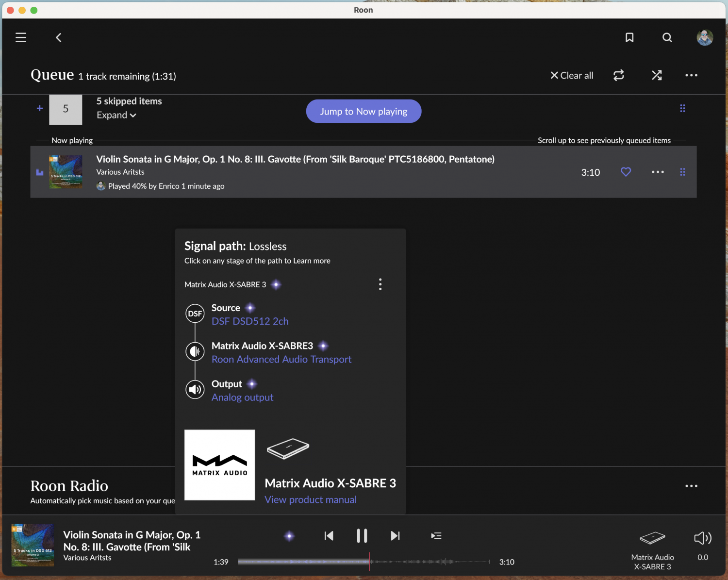This screenshot has width=728, height=580.
Task: Click Matrix Audio logo image
Action: [x=220, y=465]
